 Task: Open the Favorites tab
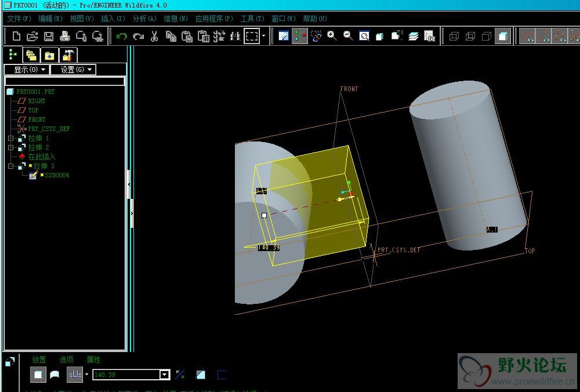[x=49, y=56]
